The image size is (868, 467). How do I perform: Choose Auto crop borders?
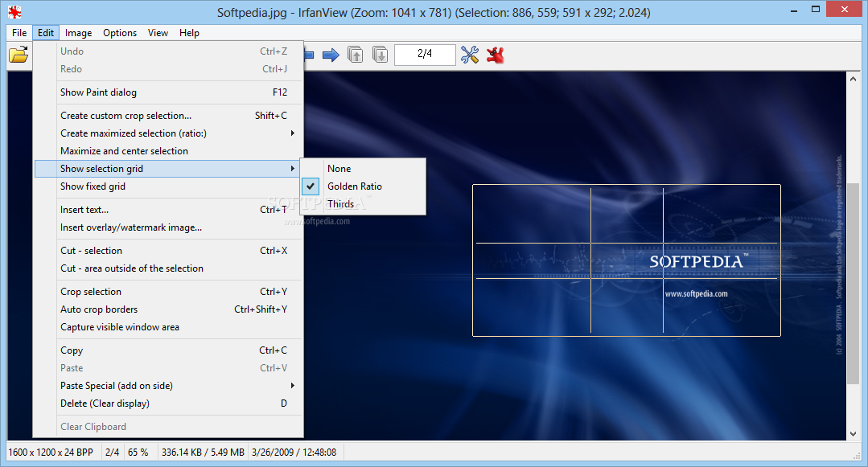168,309
